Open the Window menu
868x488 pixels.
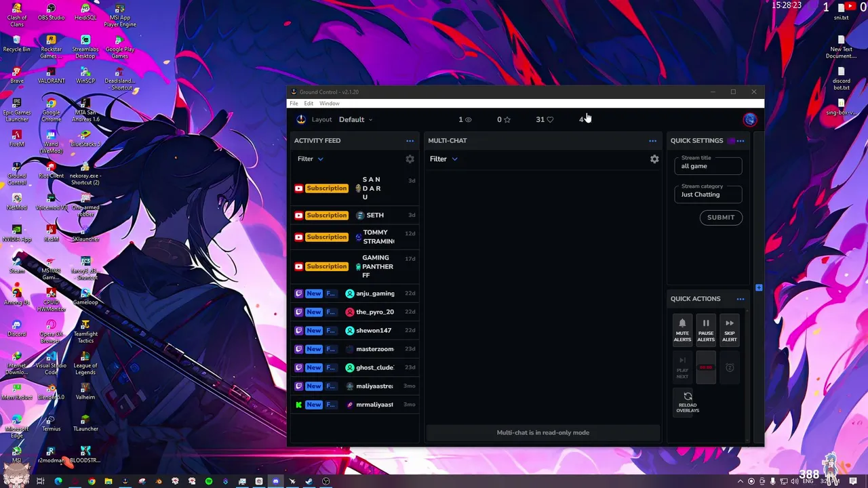pyautogui.click(x=330, y=104)
